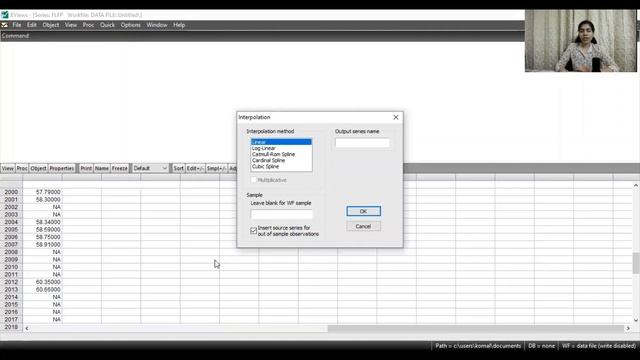Click the EViews application icon in title bar
Image resolution: width=640 pixels, height=360 pixels.
pos(4,15)
